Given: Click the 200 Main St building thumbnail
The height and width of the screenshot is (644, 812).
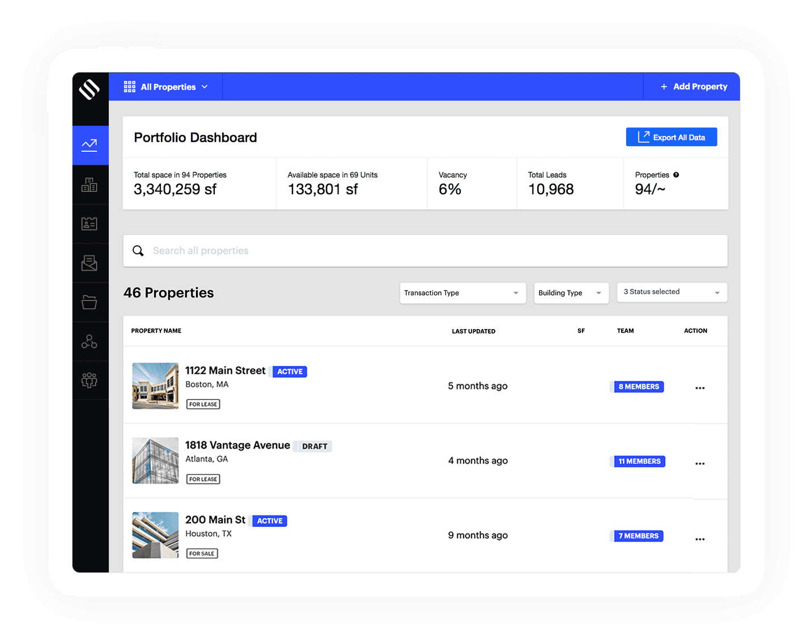Looking at the screenshot, I should pyautogui.click(x=155, y=535).
